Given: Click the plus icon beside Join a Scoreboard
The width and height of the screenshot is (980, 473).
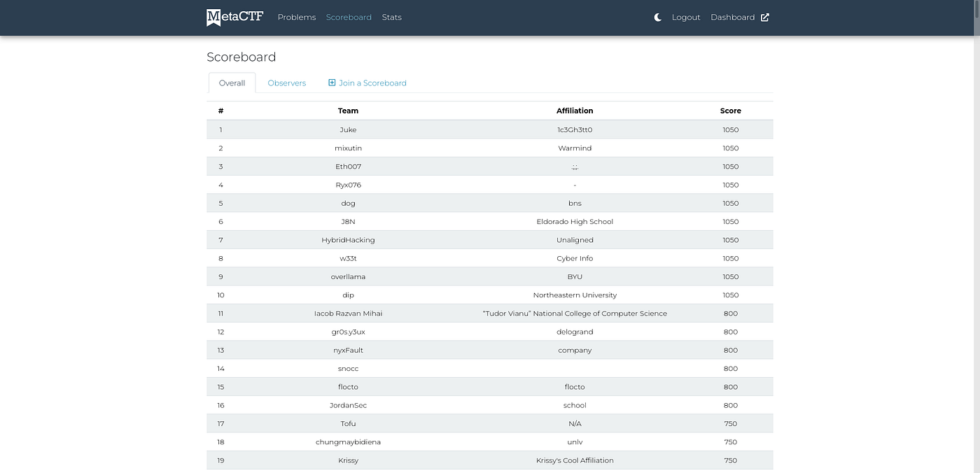Looking at the screenshot, I should [x=332, y=83].
